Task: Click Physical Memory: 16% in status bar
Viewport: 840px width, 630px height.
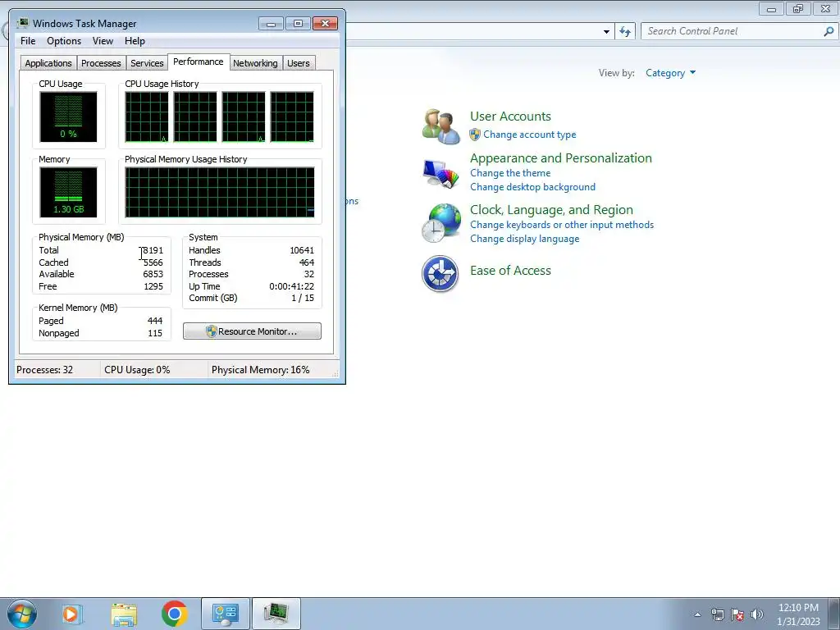Action: 260,370
